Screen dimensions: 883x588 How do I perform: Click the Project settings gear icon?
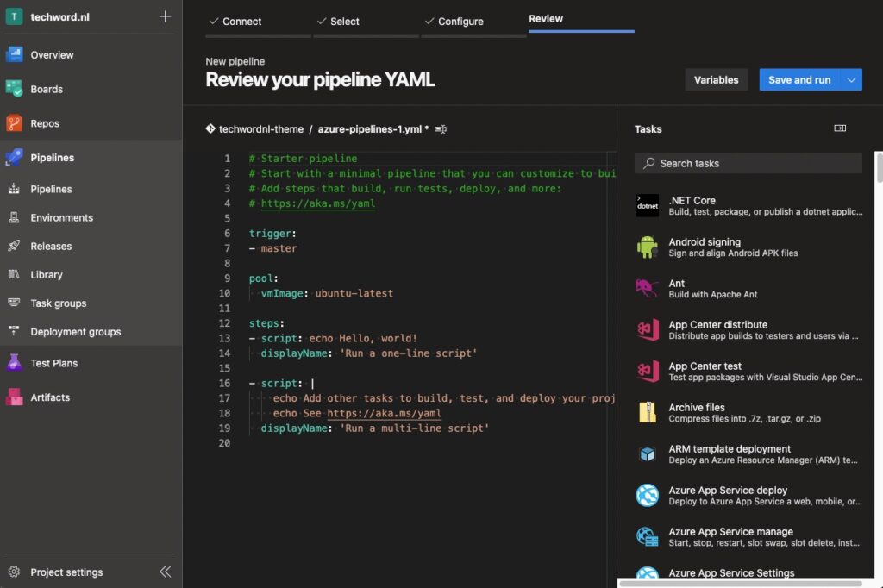[x=14, y=572]
